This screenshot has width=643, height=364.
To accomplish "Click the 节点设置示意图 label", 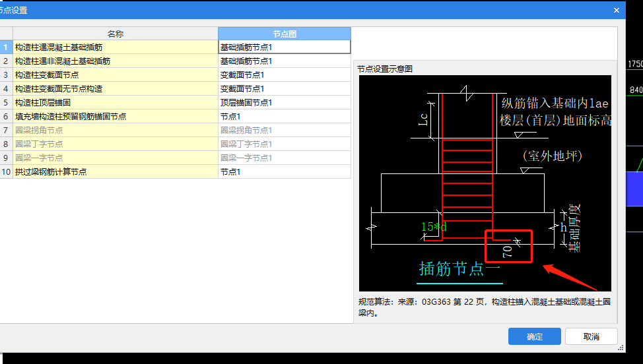I will pyautogui.click(x=385, y=69).
